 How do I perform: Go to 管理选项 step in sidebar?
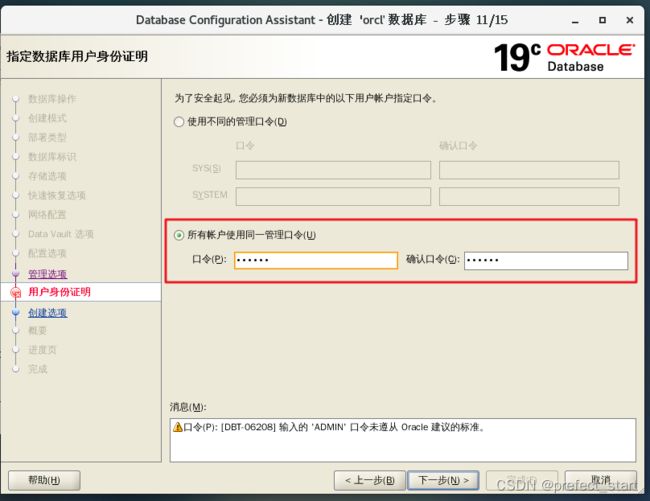(x=48, y=274)
